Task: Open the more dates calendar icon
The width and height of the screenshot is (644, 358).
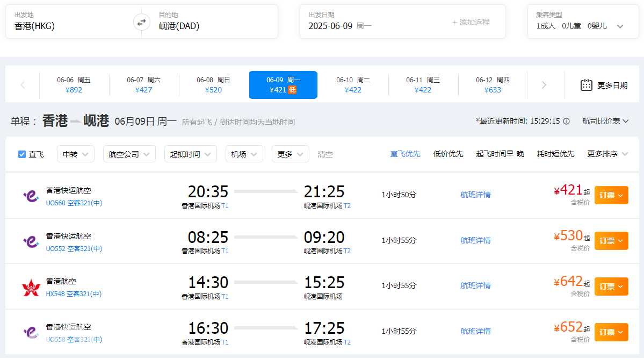Action: [587, 85]
